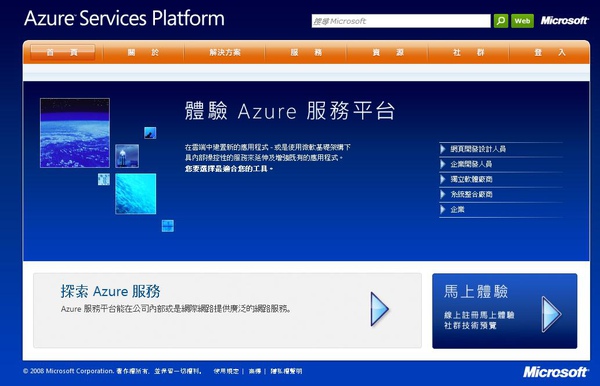Click arrow beside 企業開發人員

click(443, 164)
